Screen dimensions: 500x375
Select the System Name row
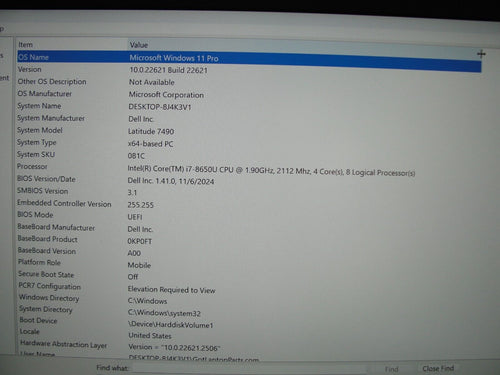(249, 107)
